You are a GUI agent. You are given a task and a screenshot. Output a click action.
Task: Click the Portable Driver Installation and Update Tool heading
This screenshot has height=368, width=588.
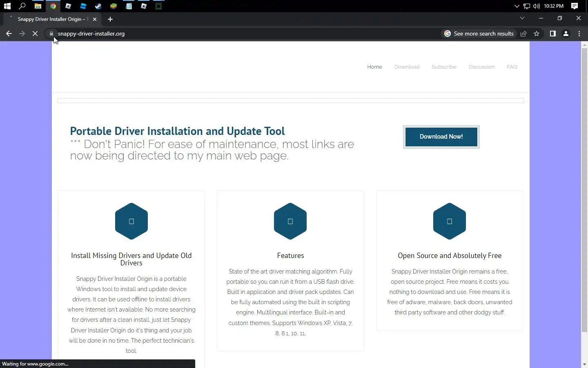(177, 131)
